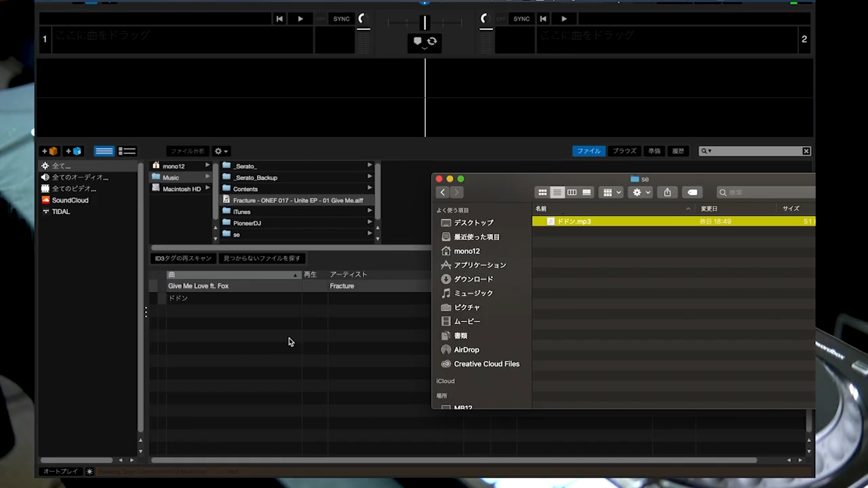Open the ファイル Files tab in Serato

click(589, 151)
